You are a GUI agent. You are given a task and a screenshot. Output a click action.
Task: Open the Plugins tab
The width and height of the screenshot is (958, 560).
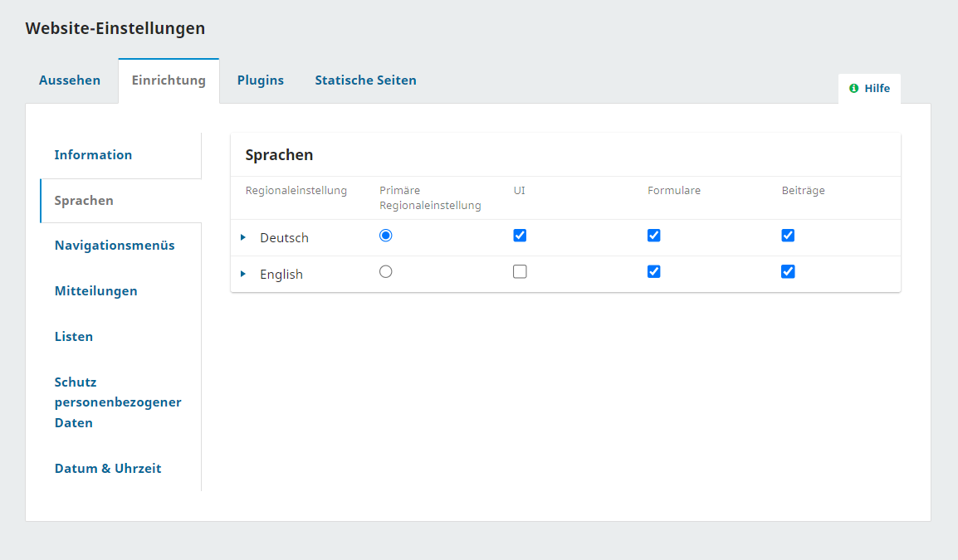(x=261, y=80)
